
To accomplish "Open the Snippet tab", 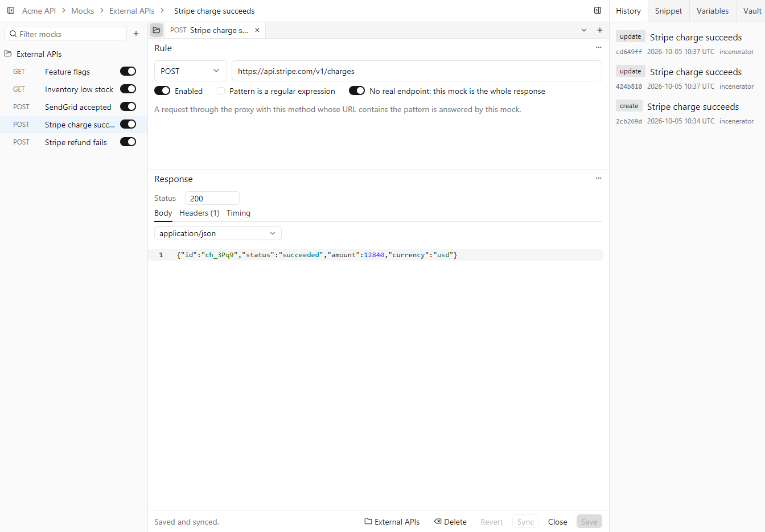I will coord(668,11).
